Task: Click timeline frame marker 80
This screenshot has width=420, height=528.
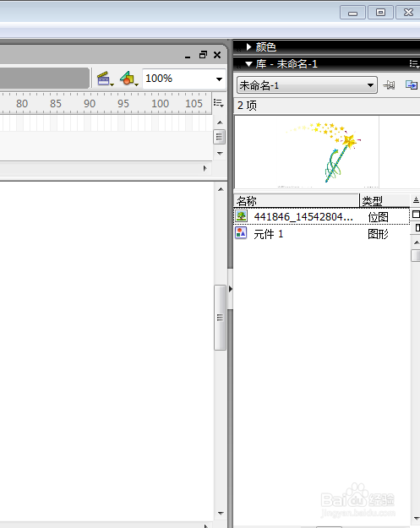Action: pos(22,103)
